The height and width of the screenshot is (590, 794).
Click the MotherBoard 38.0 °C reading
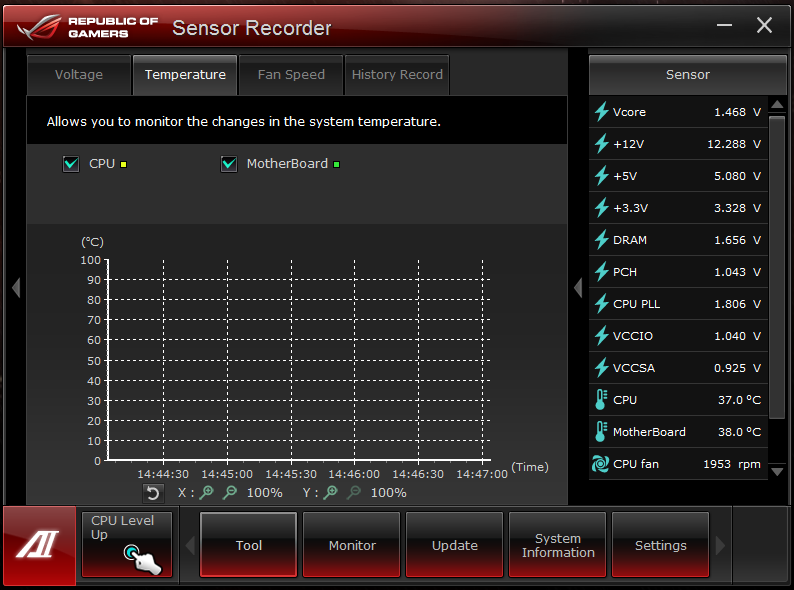tap(739, 432)
